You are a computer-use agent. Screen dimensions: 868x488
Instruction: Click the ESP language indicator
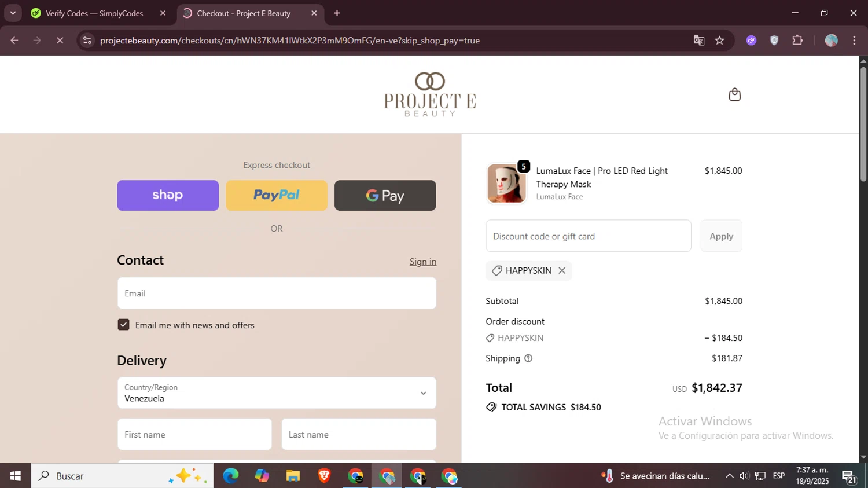coord(779,476)
